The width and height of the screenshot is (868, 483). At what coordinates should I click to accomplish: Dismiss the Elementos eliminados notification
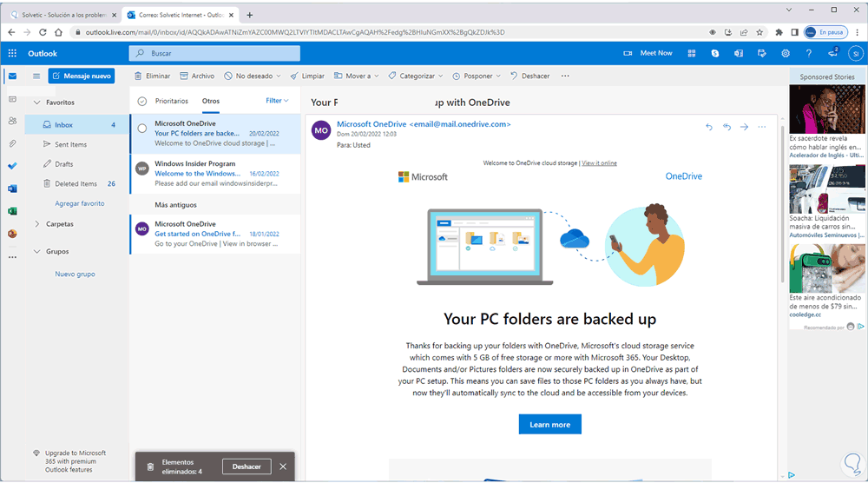283,466
